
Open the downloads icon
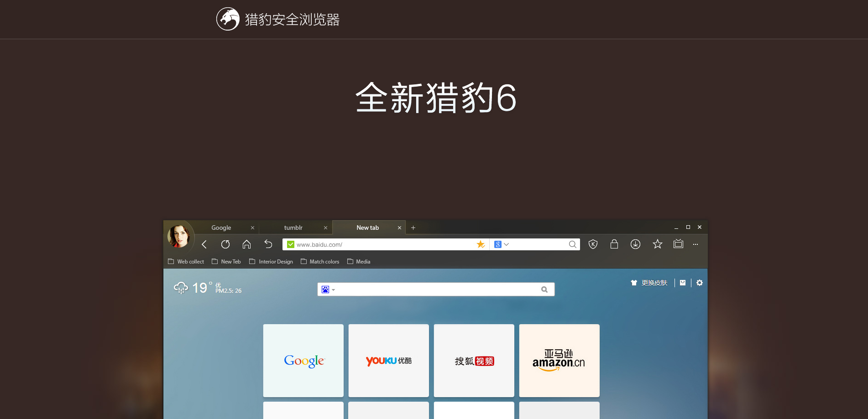(635, 244)
